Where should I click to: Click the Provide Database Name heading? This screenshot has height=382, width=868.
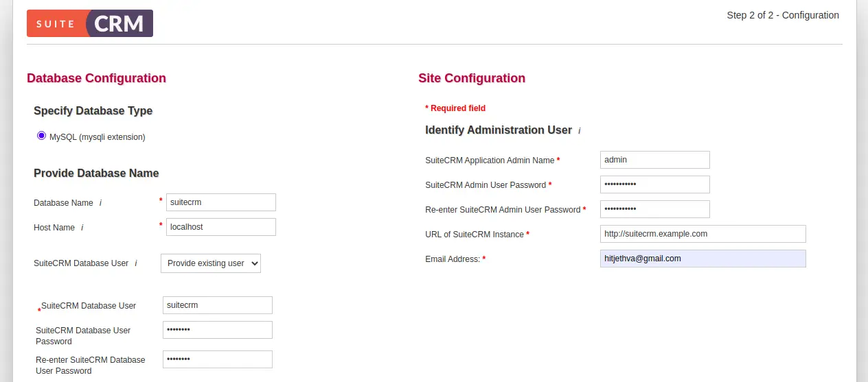pos(96,174)
